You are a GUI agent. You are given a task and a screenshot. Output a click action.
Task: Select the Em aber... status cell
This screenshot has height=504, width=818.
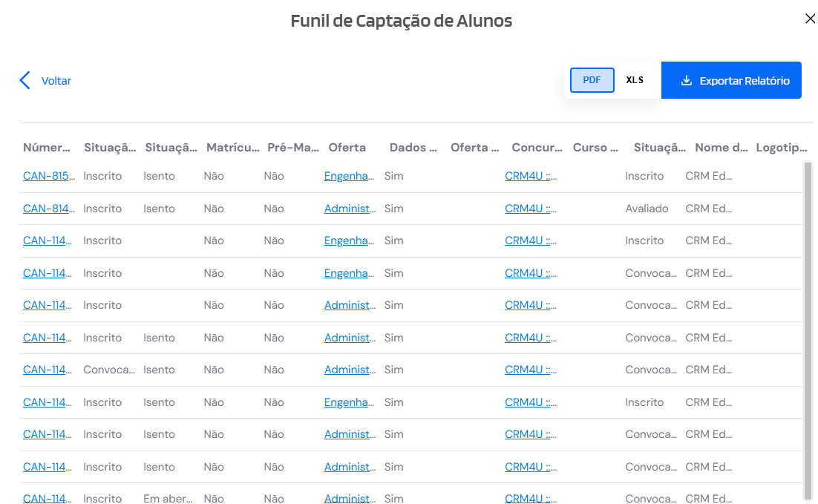168,498
